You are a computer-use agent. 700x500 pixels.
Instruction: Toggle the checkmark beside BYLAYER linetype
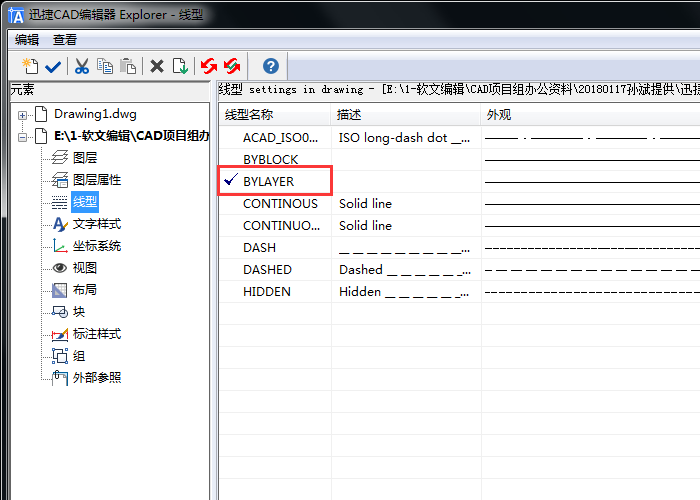pyautogui.click(x=231, y=181)
